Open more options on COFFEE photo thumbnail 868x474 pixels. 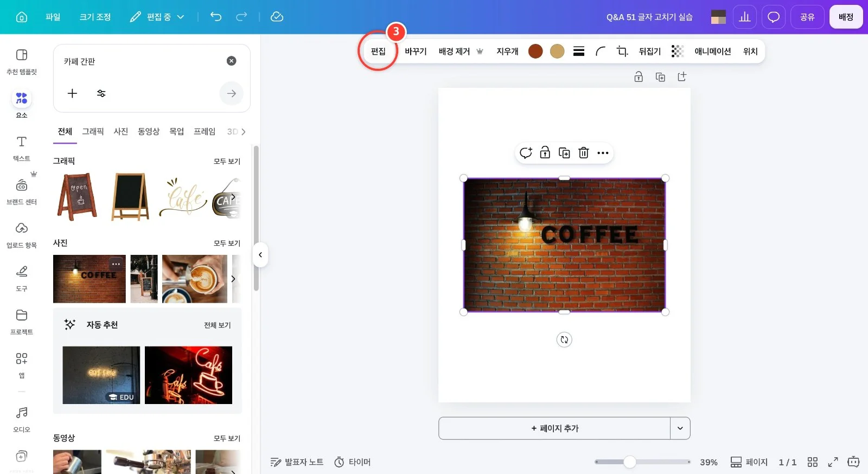click(116, 264)
